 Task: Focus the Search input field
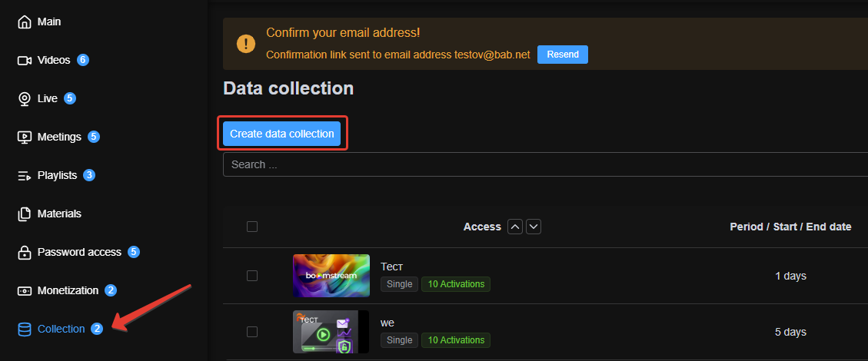[x=545, y=164]
